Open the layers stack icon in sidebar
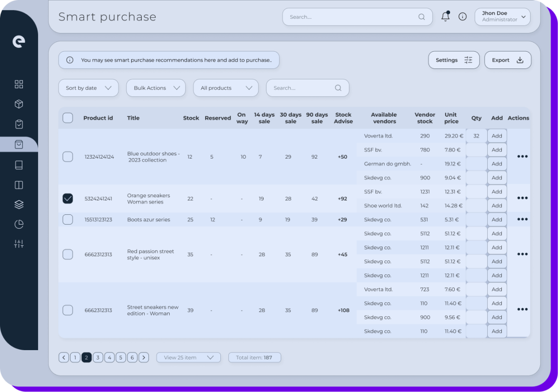The image size is (558, 392). [19, 204]
